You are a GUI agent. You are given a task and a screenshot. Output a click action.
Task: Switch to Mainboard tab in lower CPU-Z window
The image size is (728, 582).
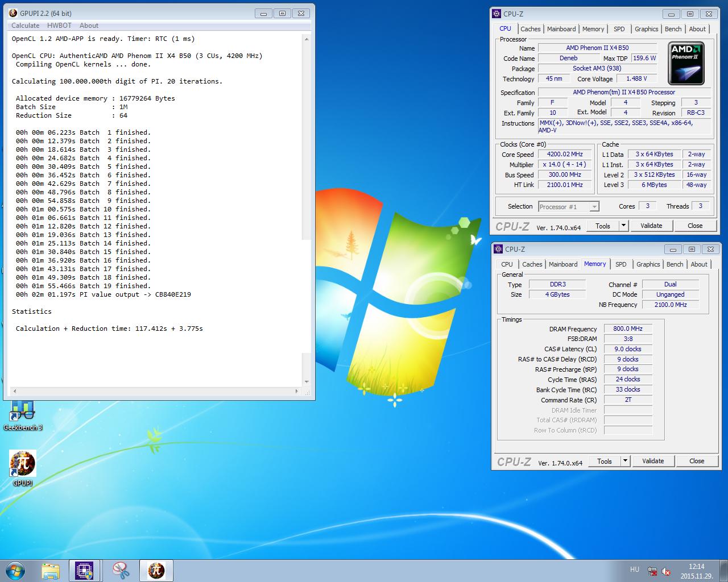(563, 264)
